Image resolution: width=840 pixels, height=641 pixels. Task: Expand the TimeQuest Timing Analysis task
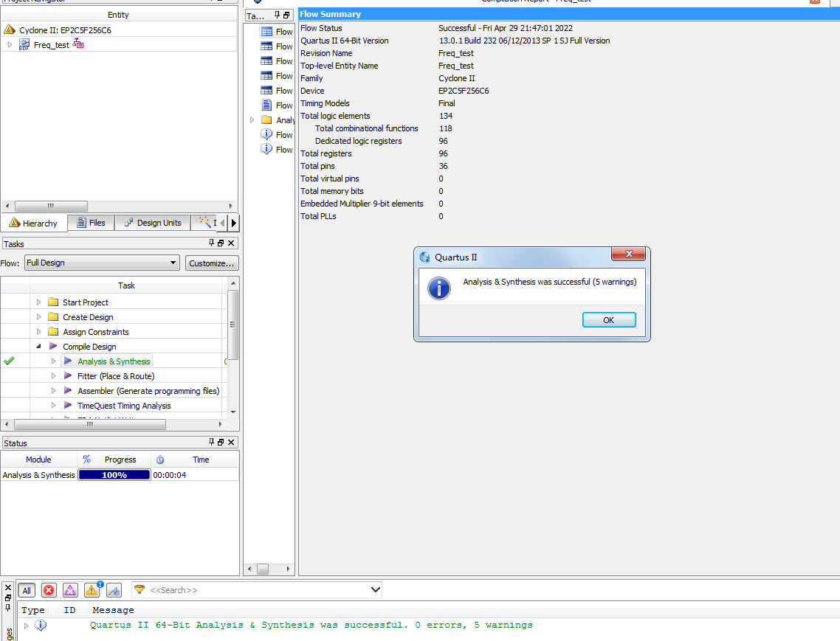coord(54,406)
